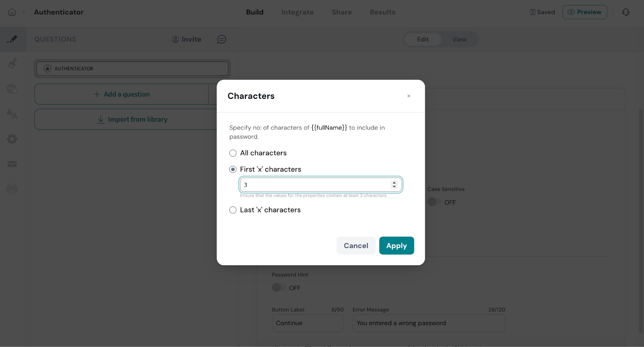Apply the character settings

(x=396, y=246)
